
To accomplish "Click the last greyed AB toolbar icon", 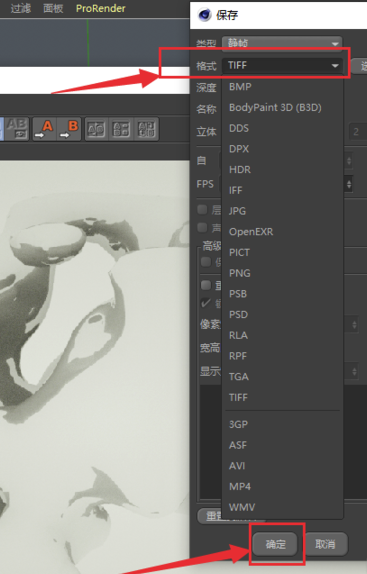I will pyautogui.click(x=147, y=129).
